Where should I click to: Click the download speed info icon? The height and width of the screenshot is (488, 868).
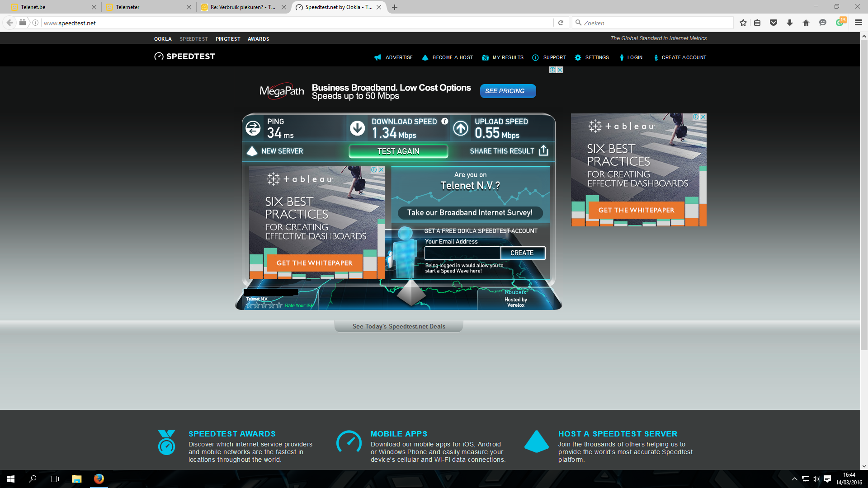coord(445,121)
